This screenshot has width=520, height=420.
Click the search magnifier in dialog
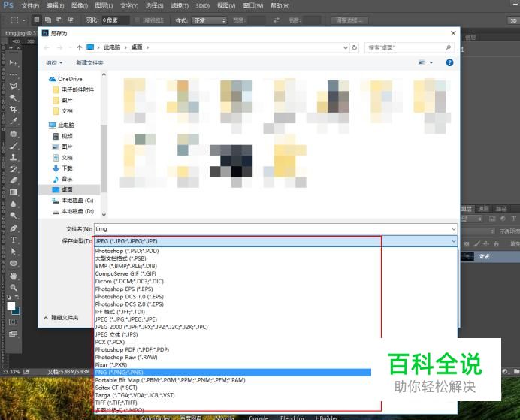[x=448, y=47]
